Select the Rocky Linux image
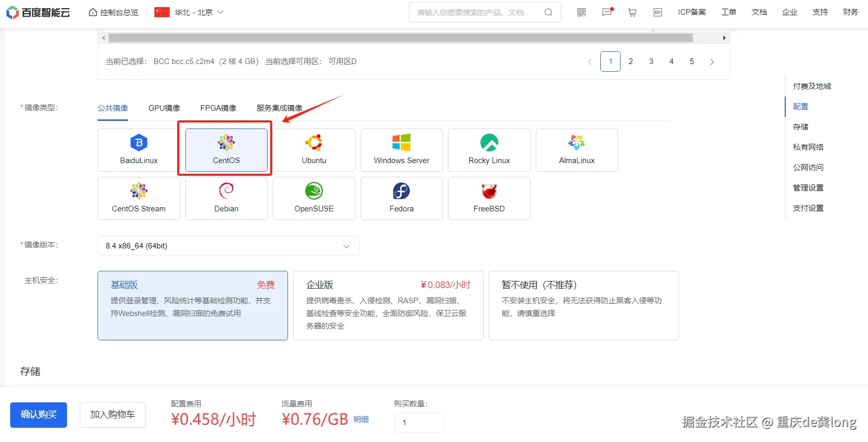The image size is (868, 442). (489, 150)
